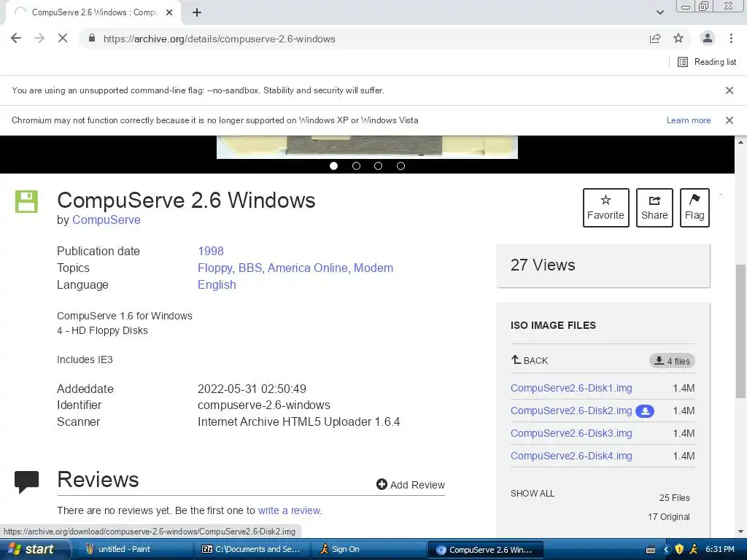Open the Chromium three-dot menu
747x560 pixels.
click(x=731, y=38)
